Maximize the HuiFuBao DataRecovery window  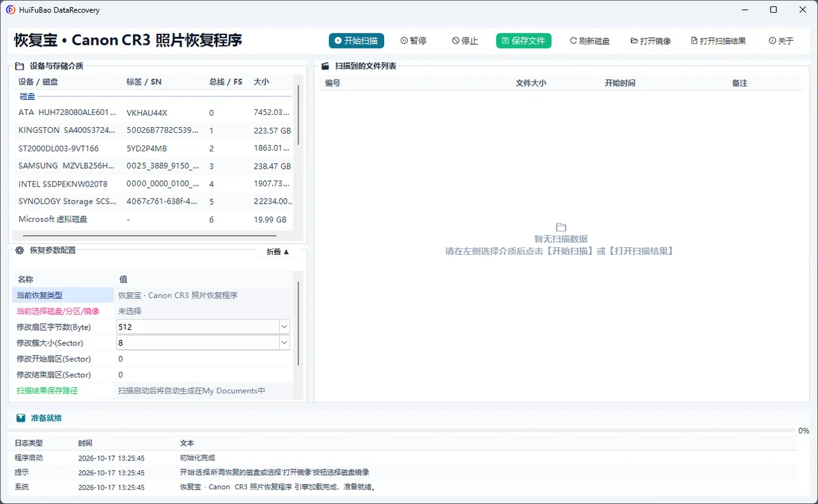coord(773,10)
